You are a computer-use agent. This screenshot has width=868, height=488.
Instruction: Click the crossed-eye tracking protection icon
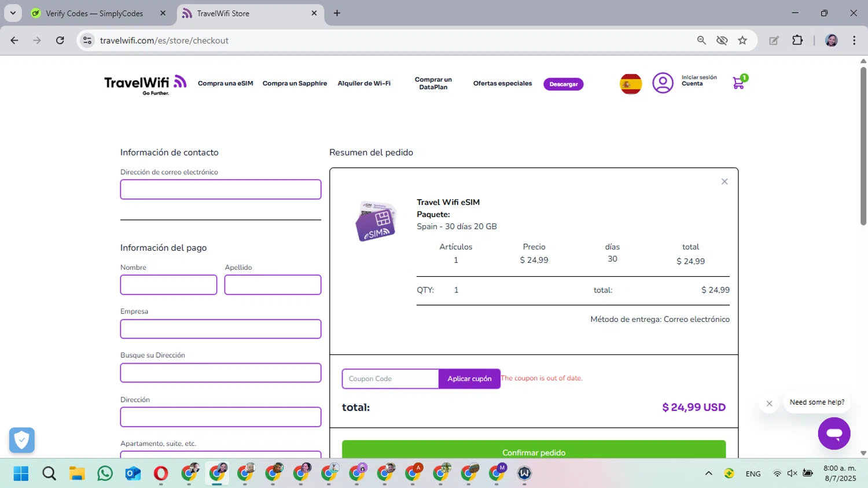coord(722,41)
